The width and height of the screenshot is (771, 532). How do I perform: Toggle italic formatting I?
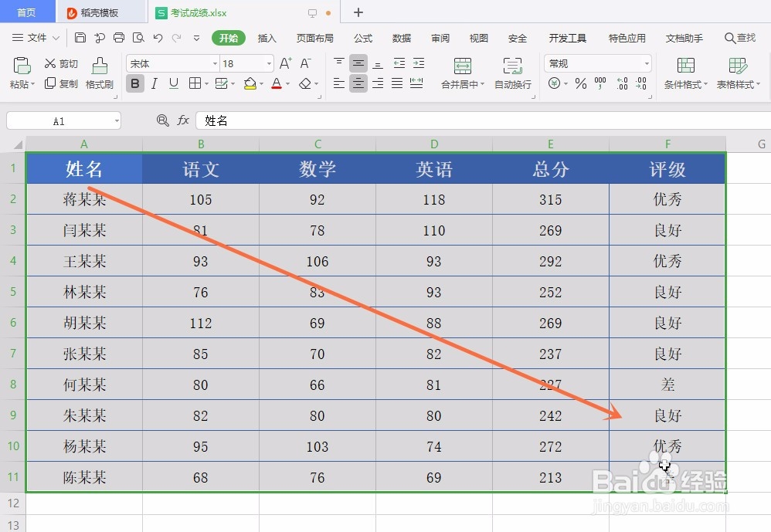point(154,83)
